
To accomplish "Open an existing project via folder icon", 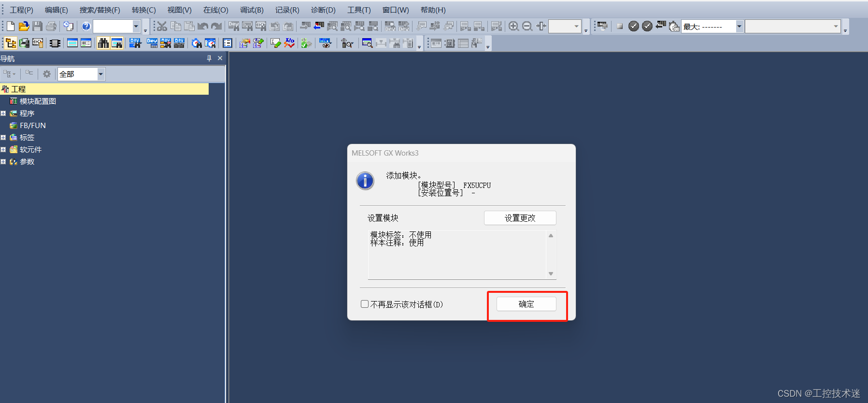I will tap(24, 26).
